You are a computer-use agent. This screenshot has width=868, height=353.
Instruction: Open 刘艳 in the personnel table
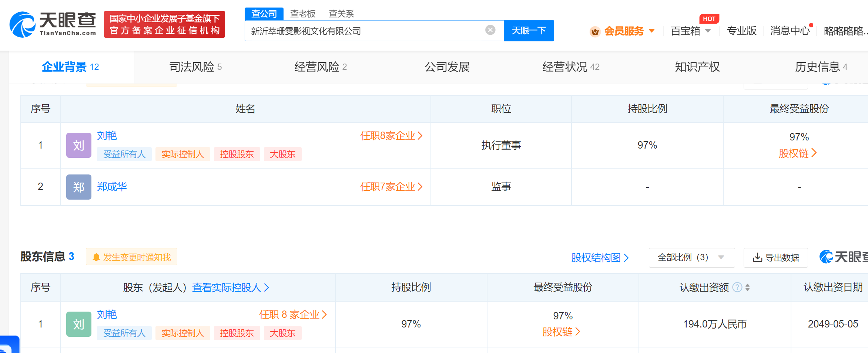point(107,136)
